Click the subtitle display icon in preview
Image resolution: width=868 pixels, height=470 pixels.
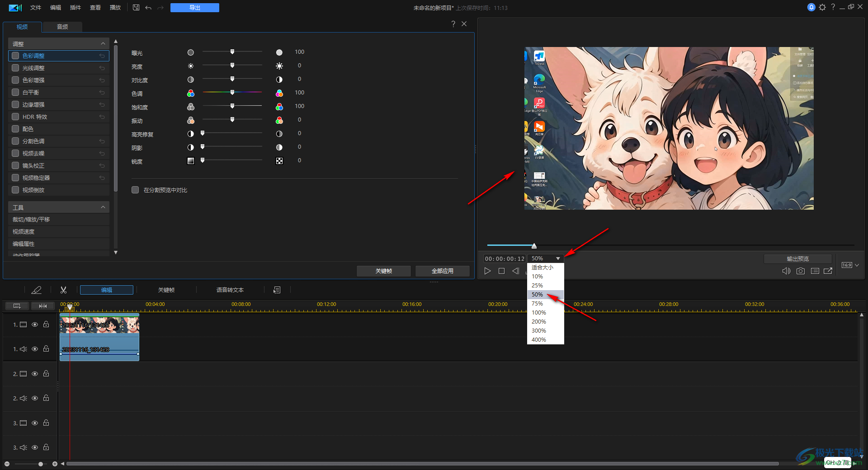(815, 271)
